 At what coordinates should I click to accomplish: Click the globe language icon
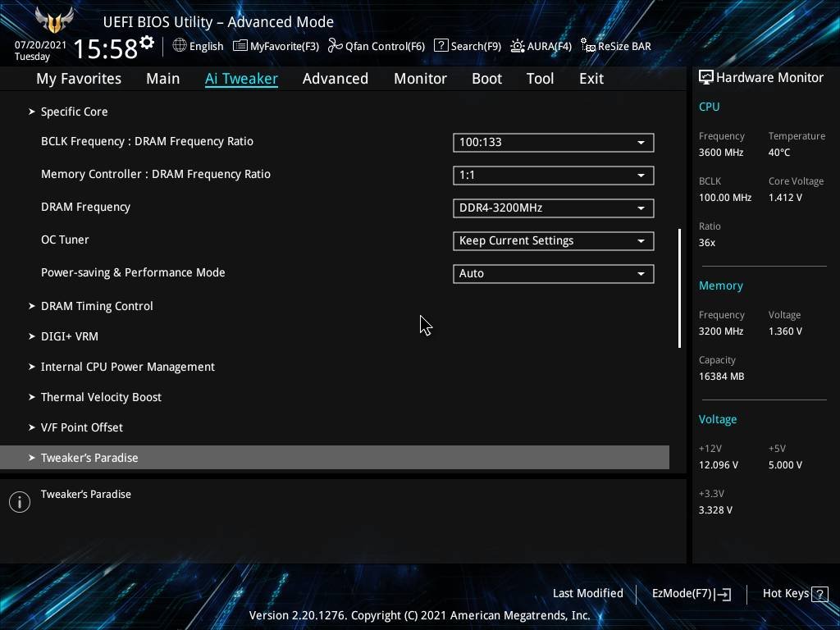(180, 46)
